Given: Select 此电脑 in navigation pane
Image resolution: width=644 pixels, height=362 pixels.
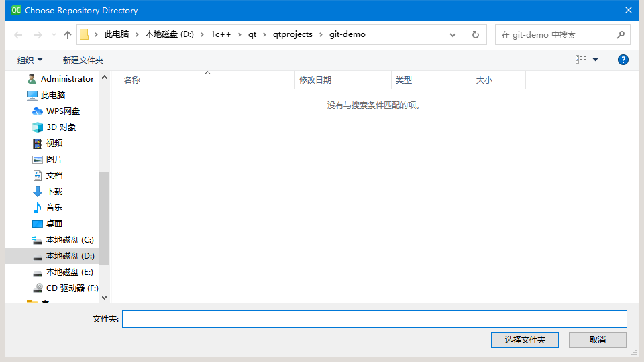Looking at the screenshot, I should click(x=54, y=95).
